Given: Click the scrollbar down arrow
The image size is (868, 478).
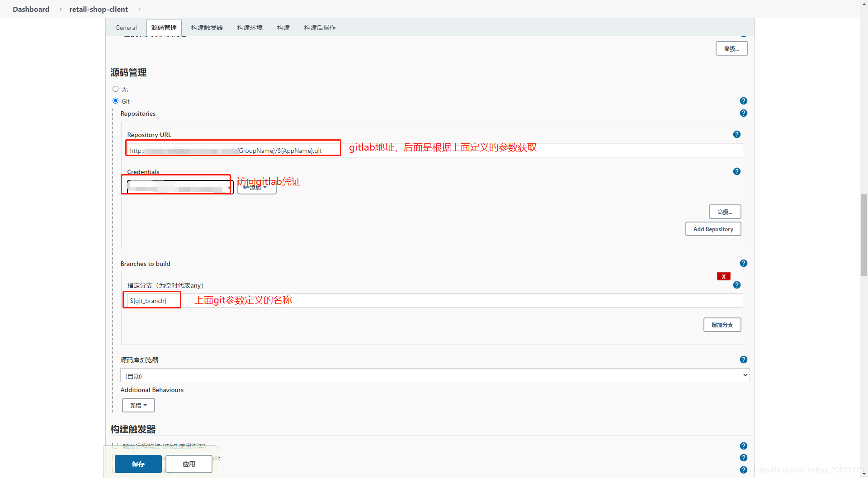Looking at the screenshot, I should point(864,474).
